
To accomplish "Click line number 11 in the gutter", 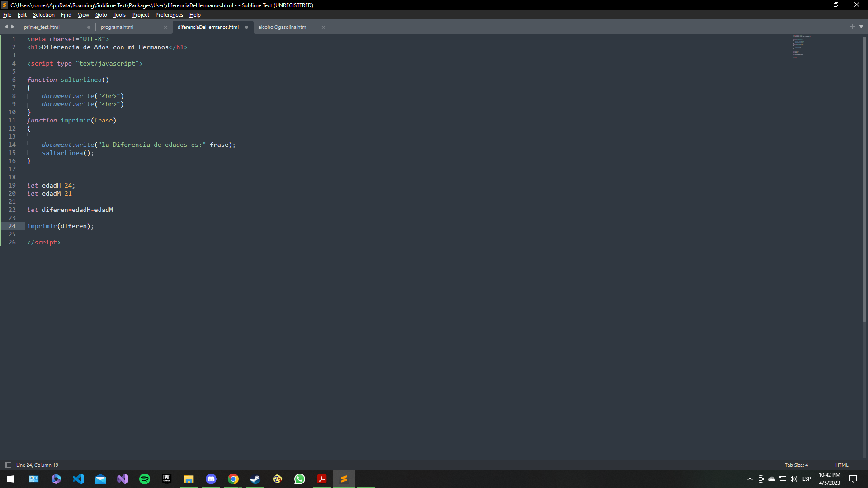I will click(12, 120).
